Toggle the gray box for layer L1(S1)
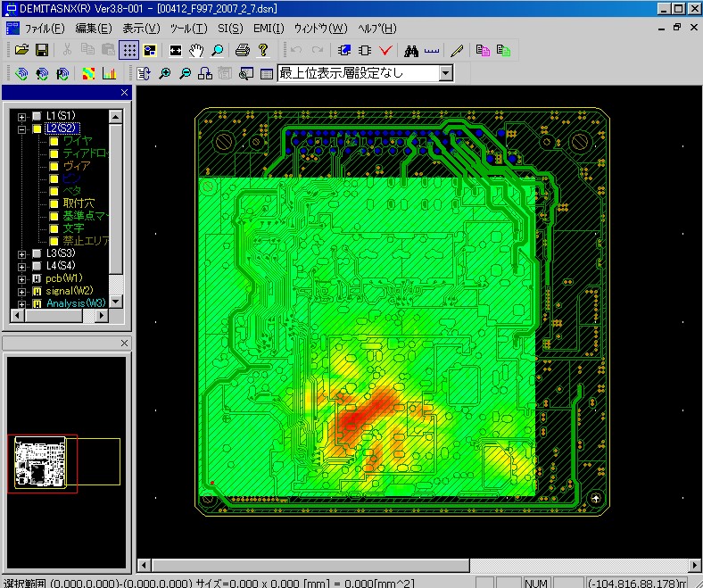The image size is (703, 588). (x=37, y=116)
